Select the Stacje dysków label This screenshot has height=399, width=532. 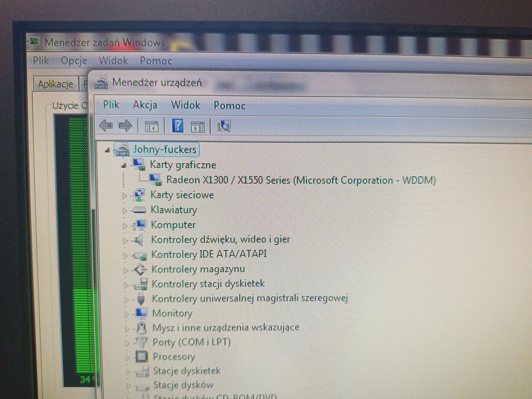pos(184,385)
